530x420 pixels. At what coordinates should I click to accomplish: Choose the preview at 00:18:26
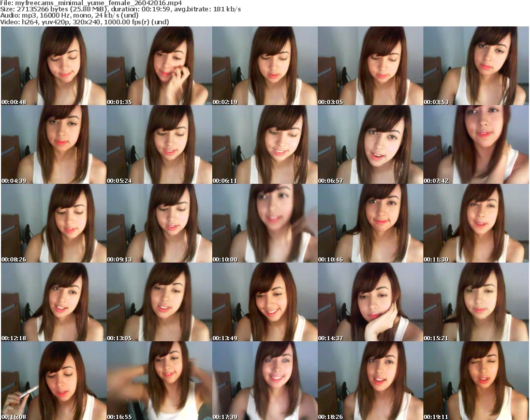(370, 381)
